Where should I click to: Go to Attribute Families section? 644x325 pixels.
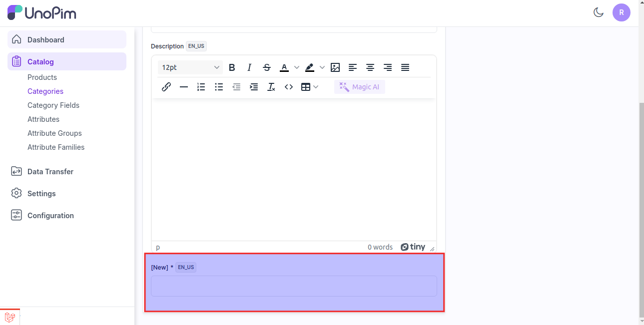point(56,147)
